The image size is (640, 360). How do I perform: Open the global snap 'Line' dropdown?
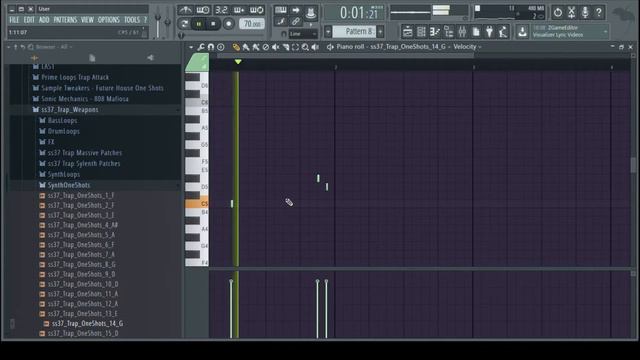303,34
